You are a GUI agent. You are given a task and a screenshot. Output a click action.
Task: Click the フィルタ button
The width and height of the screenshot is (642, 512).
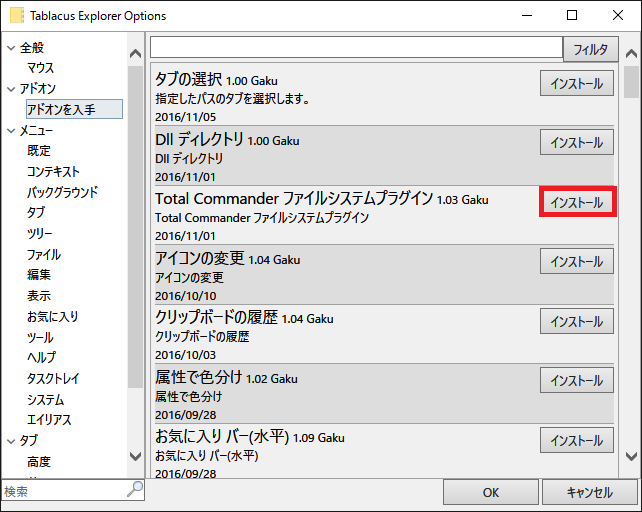click(x=590, y=50)
